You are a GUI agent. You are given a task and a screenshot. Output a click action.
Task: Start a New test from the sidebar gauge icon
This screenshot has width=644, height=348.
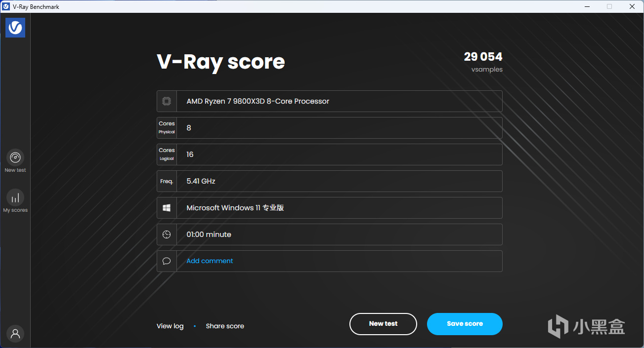point(15,157)
